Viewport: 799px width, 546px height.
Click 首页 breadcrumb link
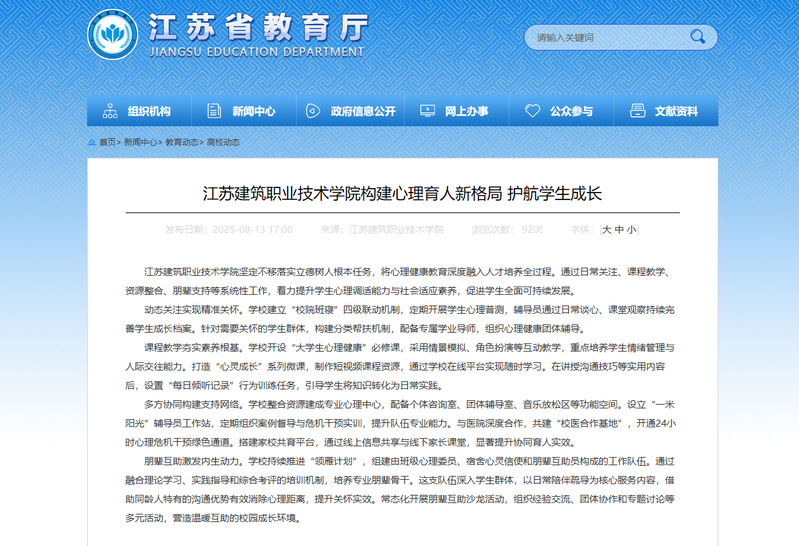click(108, 143)
